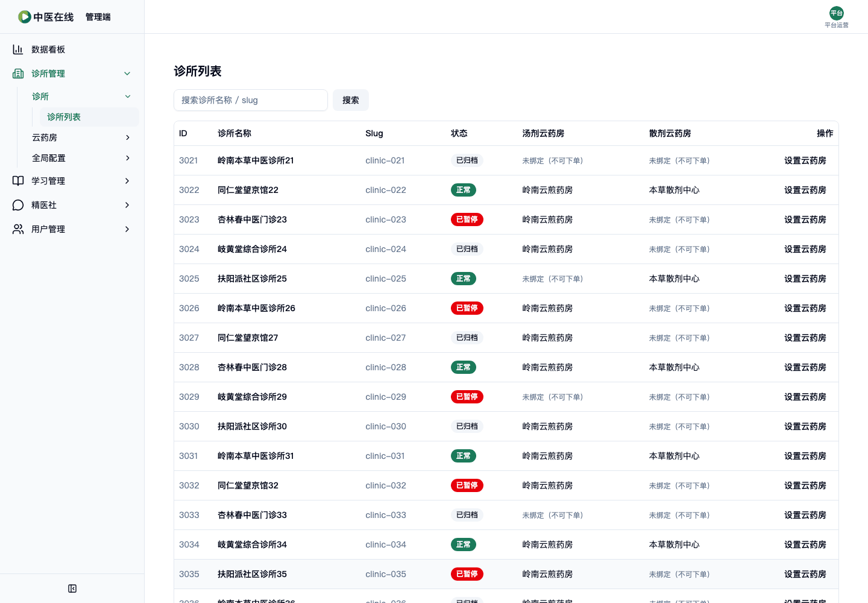Screen dimensions: 868x603
Task: Click 设置云药房 for 同仁堂望京馆22
Action: [805, 190]
